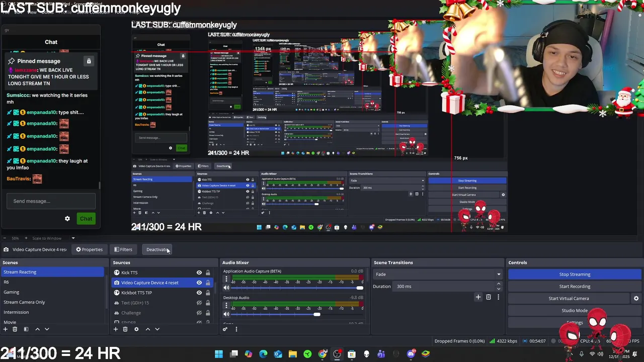
Task: Open transition properties three-dot menu
Action: pos(498,297)
